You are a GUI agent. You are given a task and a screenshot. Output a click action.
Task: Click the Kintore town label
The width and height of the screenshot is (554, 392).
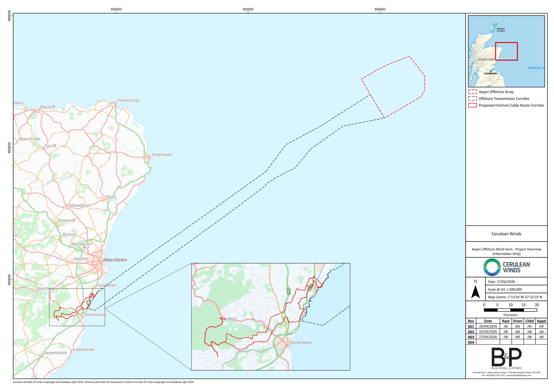click(x=70, y=234)
